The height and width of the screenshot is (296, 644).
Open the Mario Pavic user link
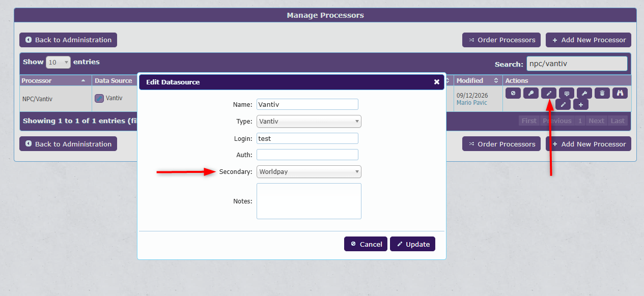[x=472, y=103]
